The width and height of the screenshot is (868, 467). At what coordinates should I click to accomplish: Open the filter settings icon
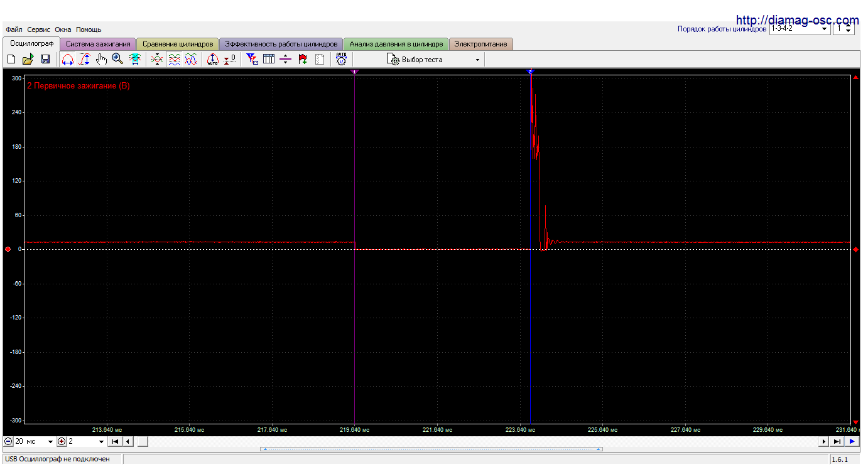252,59
